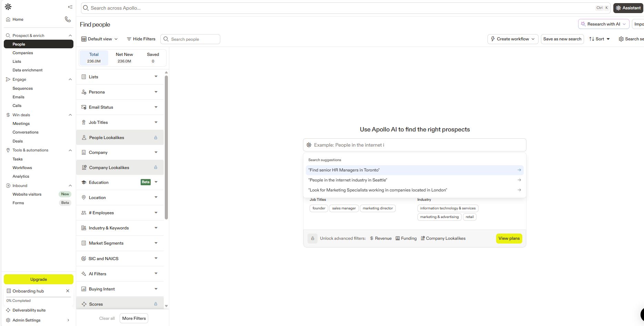The height and width of the screenshot is (326, 644).
Task: Click Clear all filters
Action: tap(107, 318)
